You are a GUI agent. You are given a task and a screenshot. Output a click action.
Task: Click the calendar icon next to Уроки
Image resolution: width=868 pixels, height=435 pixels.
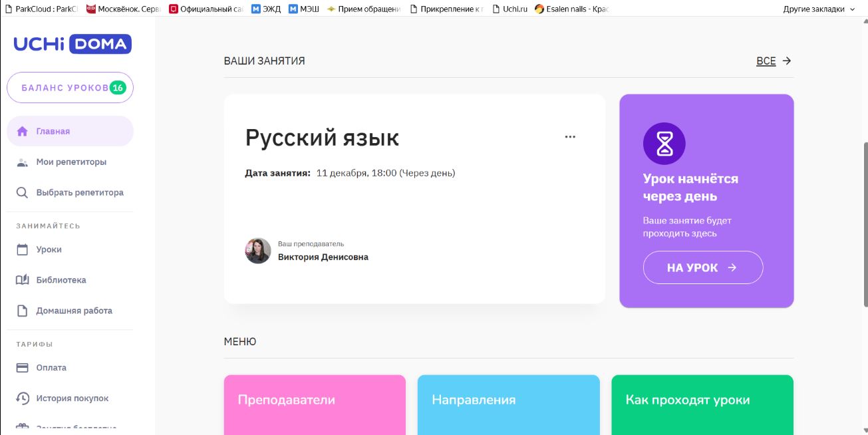point(23,249)
